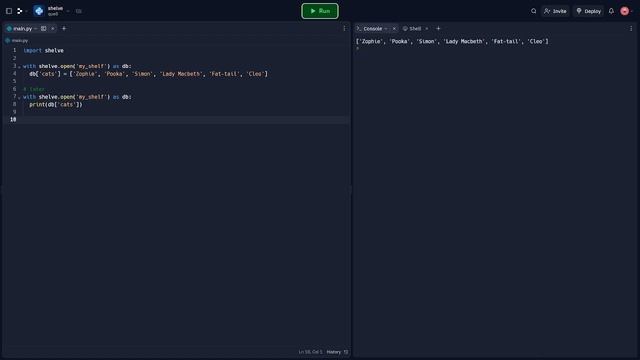Click the '# later' comment line
The image size is (640, 360).
tap(33, 89)
